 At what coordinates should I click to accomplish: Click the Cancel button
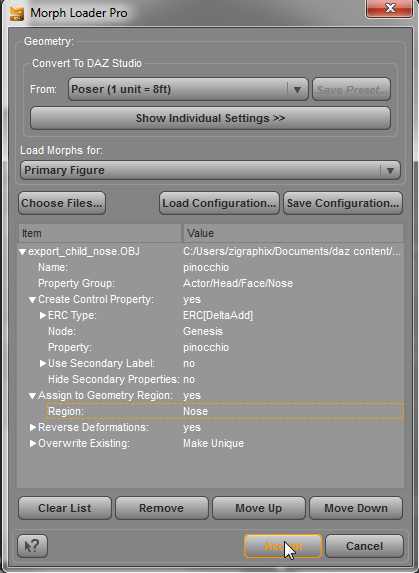click(x=364, y=546)
